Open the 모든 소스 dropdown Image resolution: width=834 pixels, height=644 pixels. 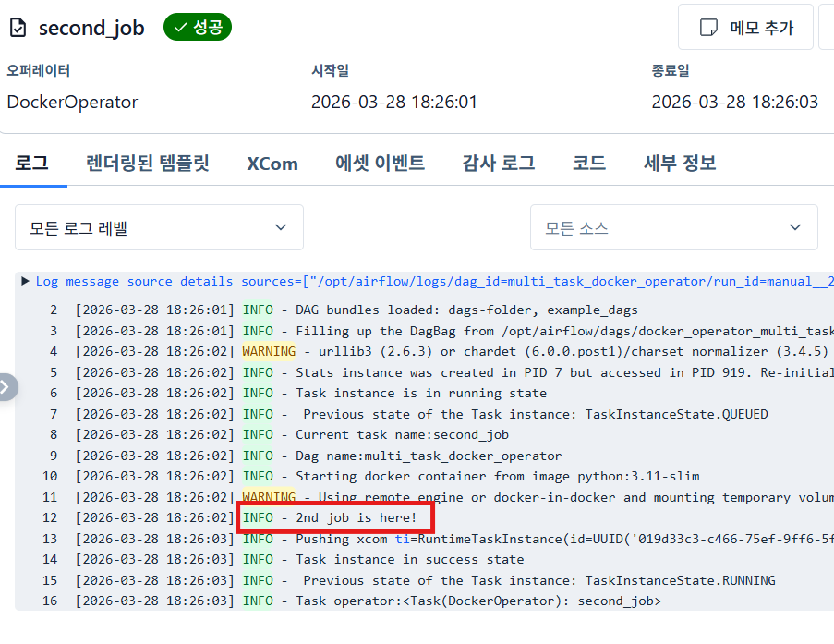[x=673, y=227]
